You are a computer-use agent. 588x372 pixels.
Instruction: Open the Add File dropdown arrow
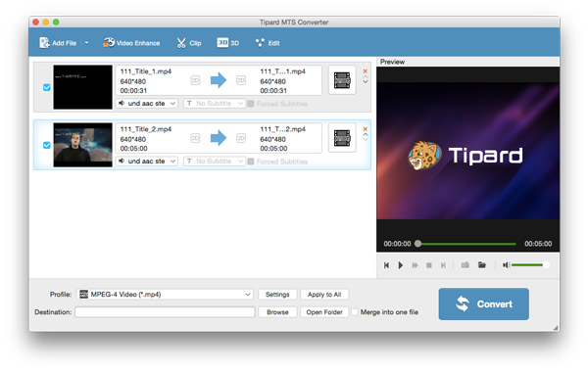click(86, 43)
